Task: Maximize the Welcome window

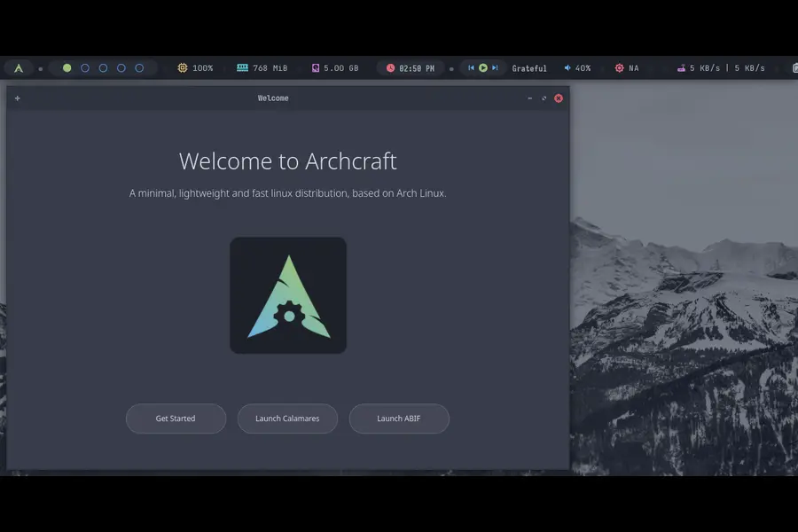Action: click(544, 98)
